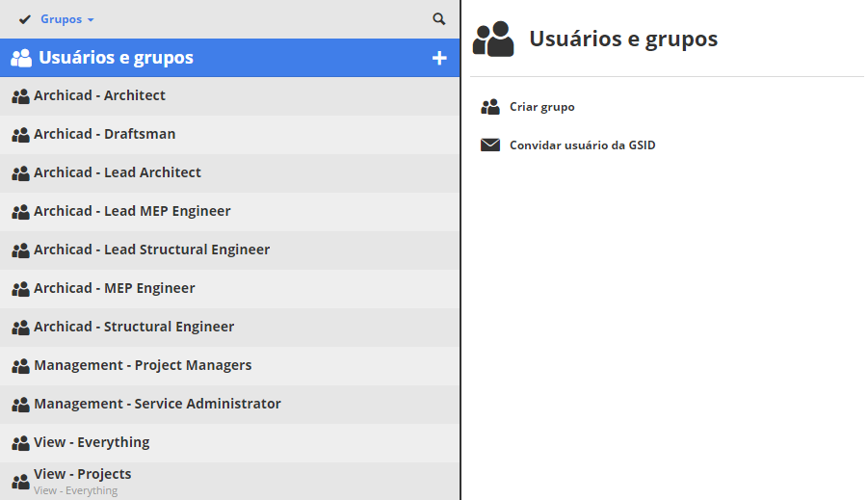The image size is (868, 500).
Task: Open the View - Projects group
Action: click(x=83, y=475)
